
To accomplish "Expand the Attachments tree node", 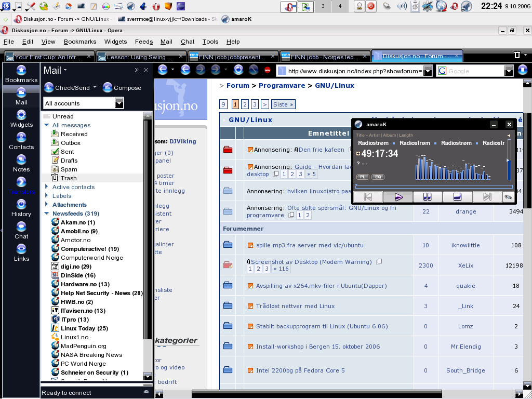I will click(47, 205).
